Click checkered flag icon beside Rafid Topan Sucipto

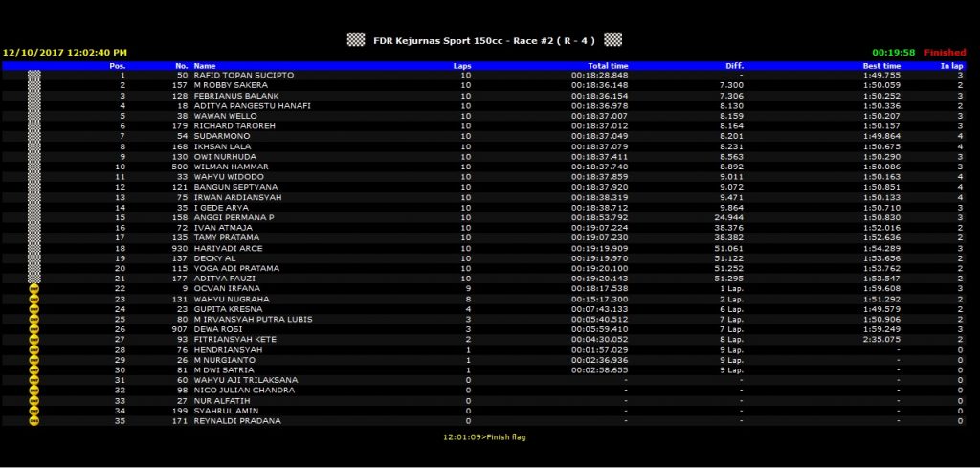tap(34, 75)
